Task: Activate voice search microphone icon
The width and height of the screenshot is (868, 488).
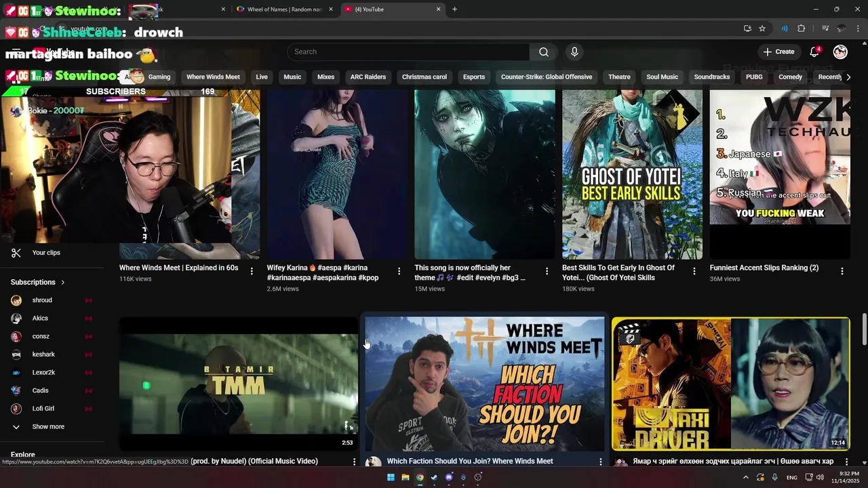Action: tap(574, 52)
